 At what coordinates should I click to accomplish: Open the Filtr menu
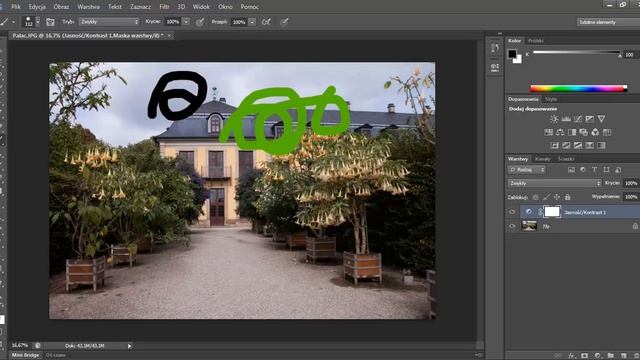164,7
